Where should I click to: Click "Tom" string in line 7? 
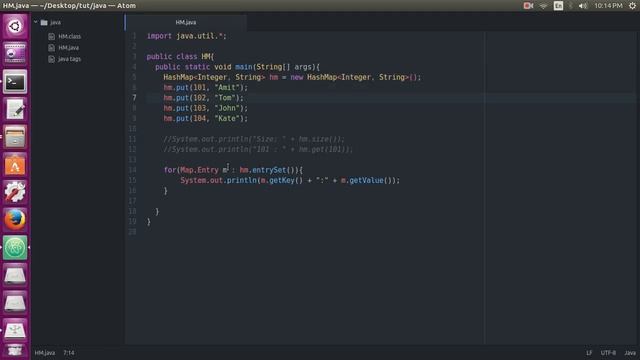225,98
